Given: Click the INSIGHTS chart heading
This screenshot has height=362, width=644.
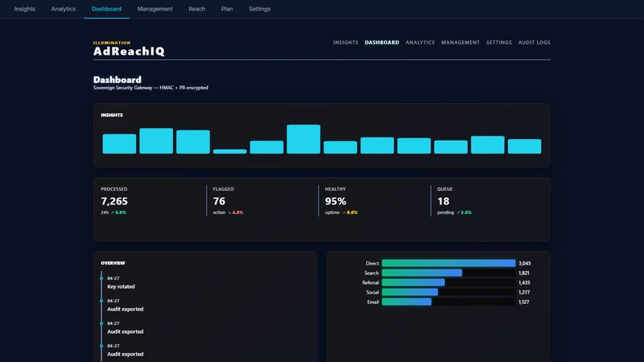Looking at the screenshot, I should (x=112, y=115).
